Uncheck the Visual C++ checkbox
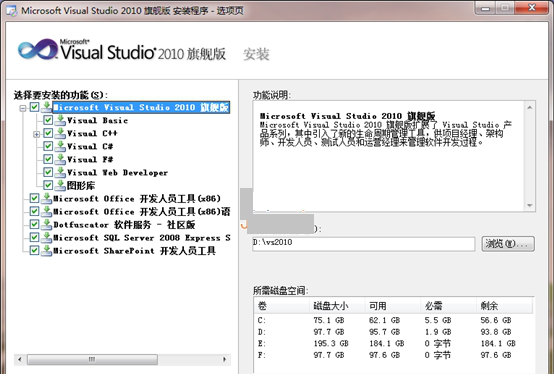This screenshot has width=554, height=388. (48, 133)
